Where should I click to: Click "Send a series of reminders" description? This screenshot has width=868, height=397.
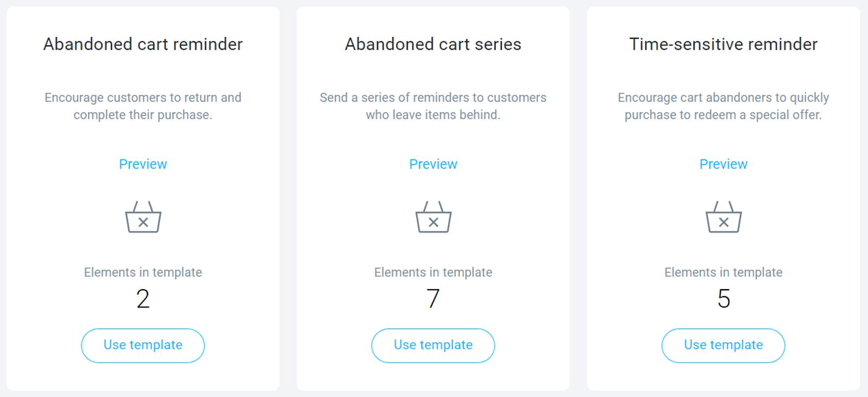[433, 106]
